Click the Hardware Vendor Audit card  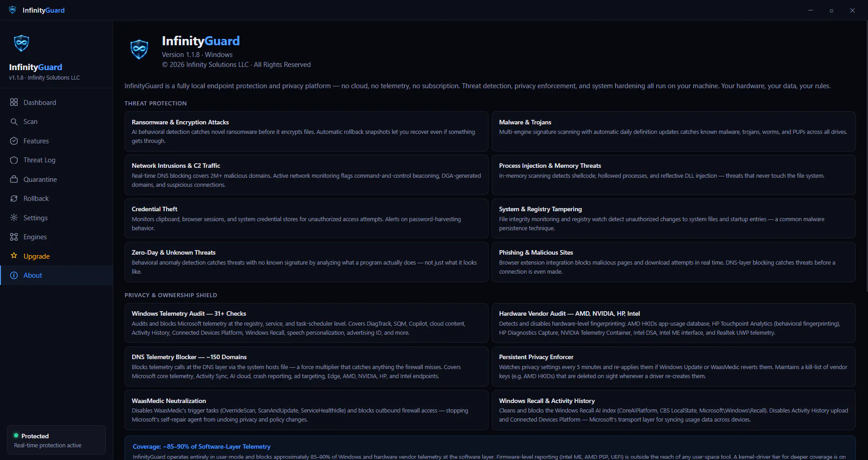coord(673,323)
